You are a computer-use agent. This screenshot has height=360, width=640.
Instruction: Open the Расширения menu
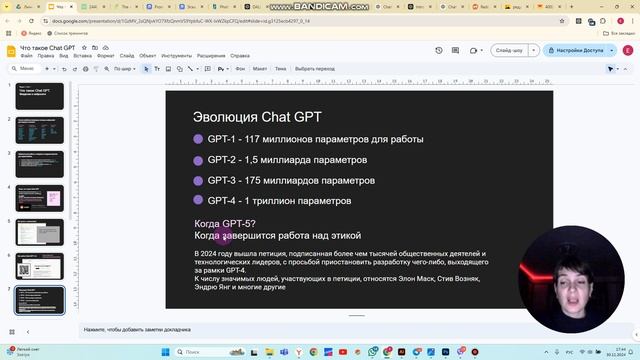(x=211, y=56)
